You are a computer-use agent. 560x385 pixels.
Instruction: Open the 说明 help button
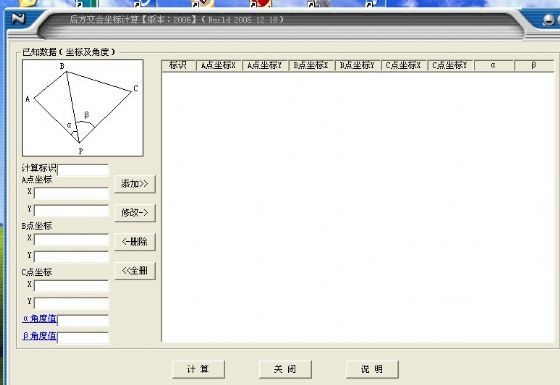pyautogui.click(x=372, y=369)
